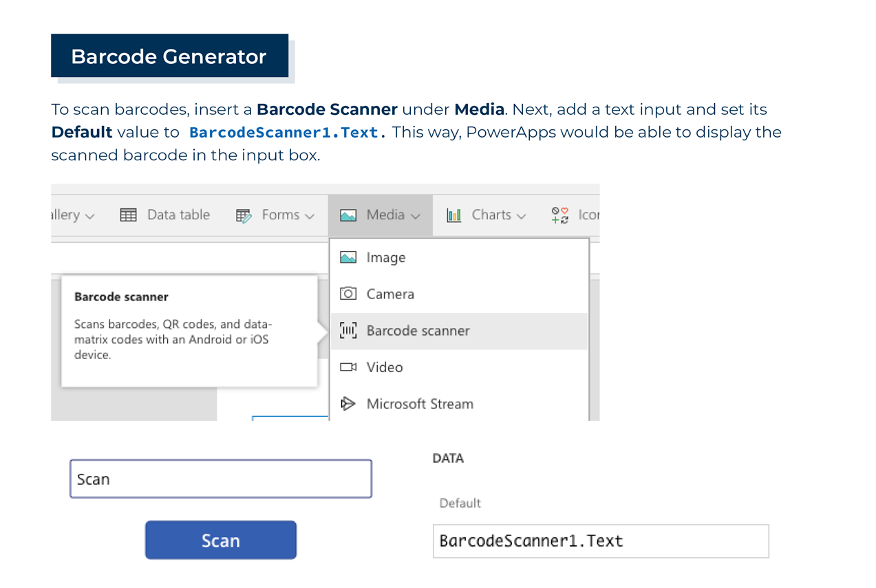Expand the Gallery dropdown chevron
The width and height of the screenshot is (876, 588).
(89, 216)
